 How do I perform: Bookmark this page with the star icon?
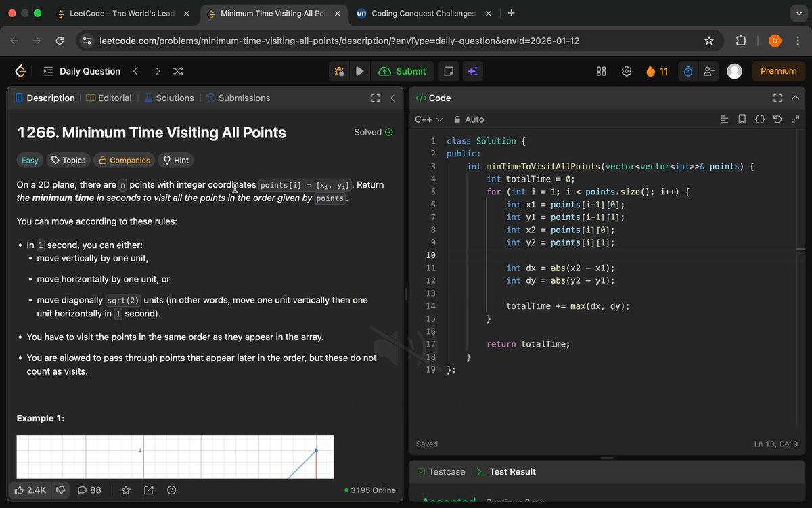[709, 41]
